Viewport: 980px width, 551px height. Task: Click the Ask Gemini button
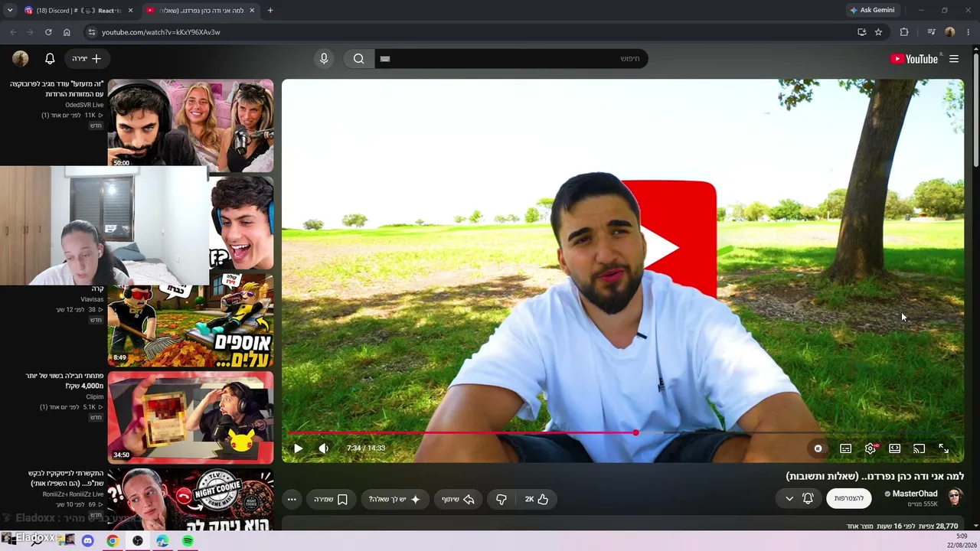click(872, 11)
